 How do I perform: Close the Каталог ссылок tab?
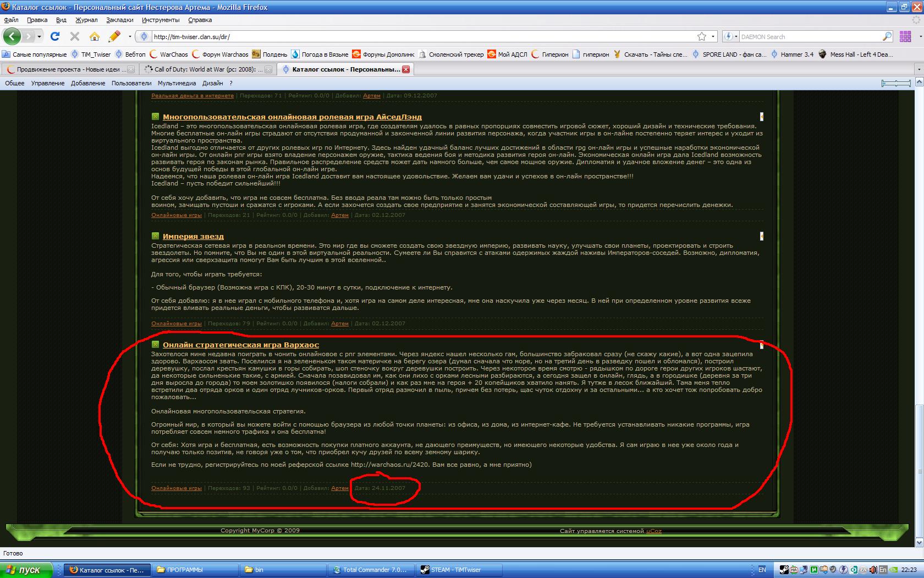click(x=406, y=69)
